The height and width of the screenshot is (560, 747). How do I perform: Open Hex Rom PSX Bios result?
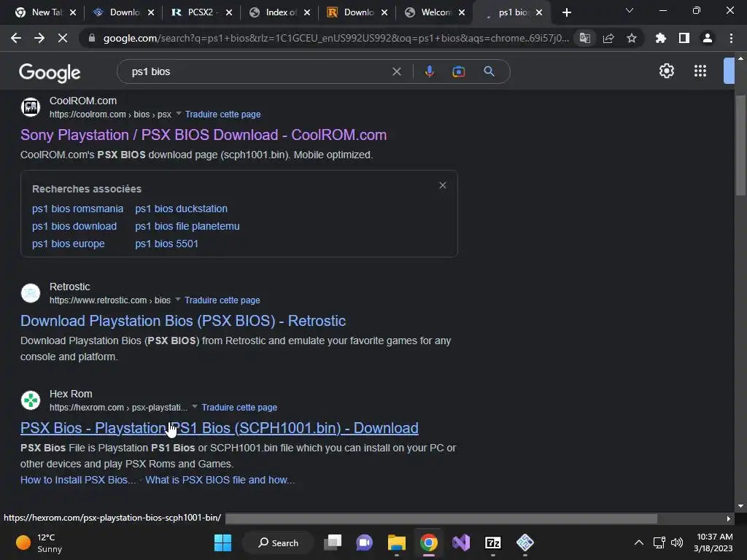coord(219,427)
